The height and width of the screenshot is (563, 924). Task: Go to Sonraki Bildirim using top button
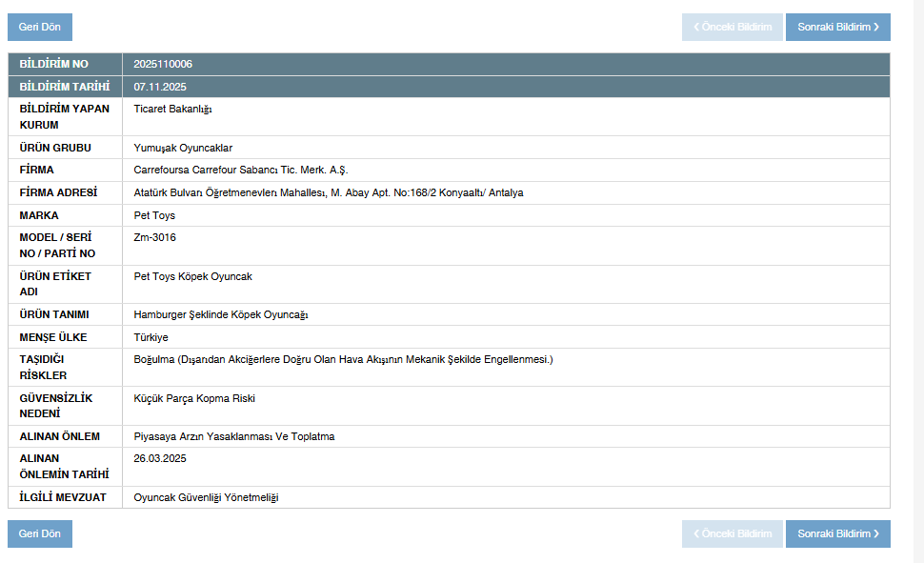[837, 28]
